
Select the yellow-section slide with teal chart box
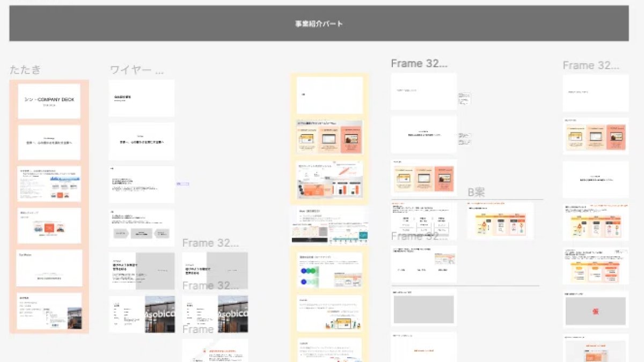pyautogui.click(x=330, y=225)
